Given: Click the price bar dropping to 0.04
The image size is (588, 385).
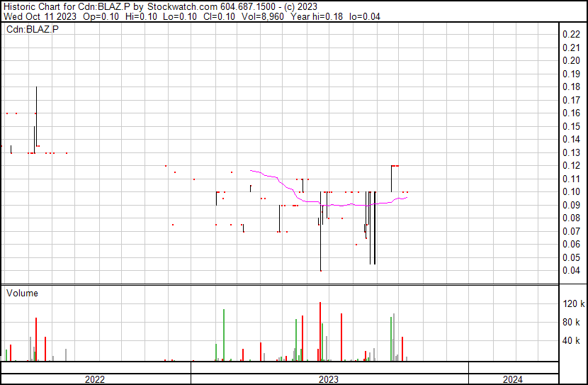Looking at the screenshot, I should point(320,234).
